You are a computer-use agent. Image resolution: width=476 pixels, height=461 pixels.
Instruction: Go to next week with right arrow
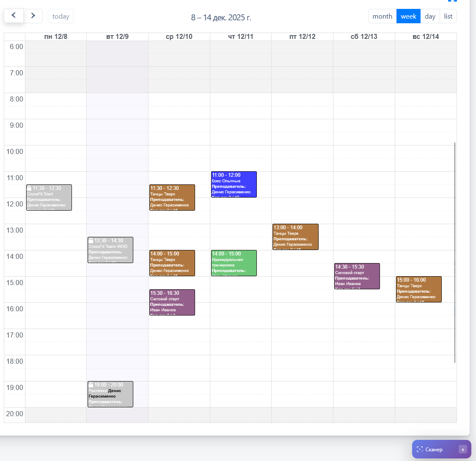(x=33, y=16)
